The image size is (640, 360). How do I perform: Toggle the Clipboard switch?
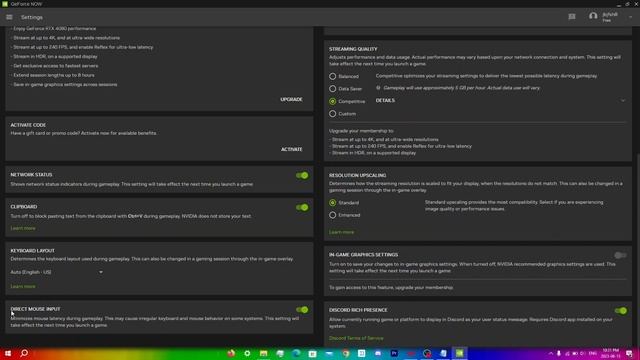pos(302,207)
